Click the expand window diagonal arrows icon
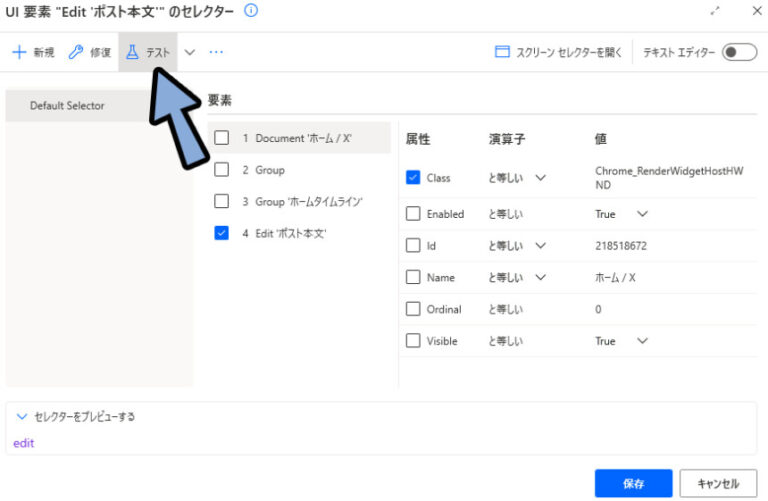Screen dimensions: 768x501 click(x=715, y=11)
